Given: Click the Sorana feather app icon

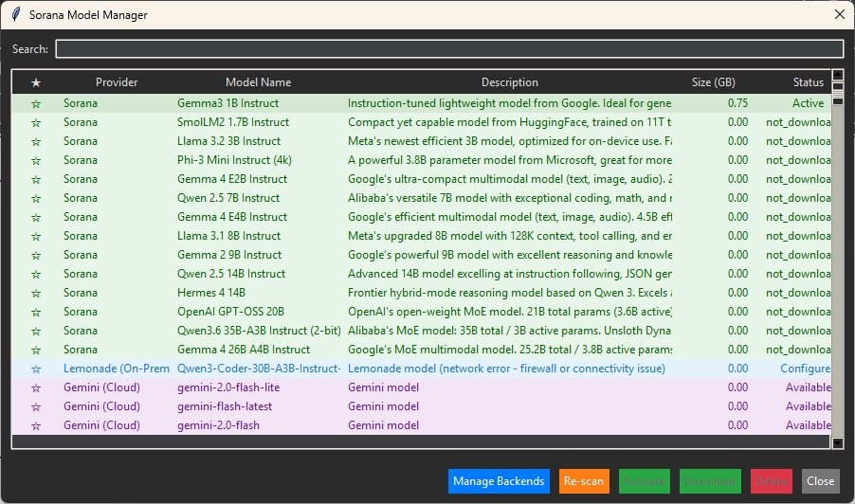Looking at the screenshot, I should click(16, 15).
